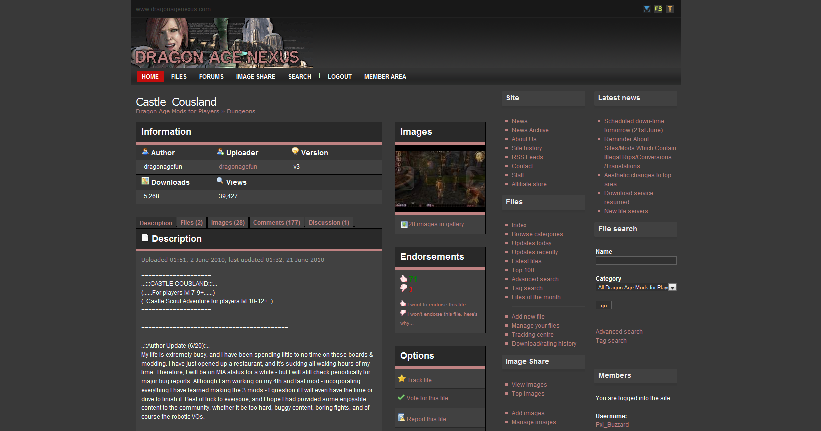Open the Category dropdown in File search

point(636,287)
